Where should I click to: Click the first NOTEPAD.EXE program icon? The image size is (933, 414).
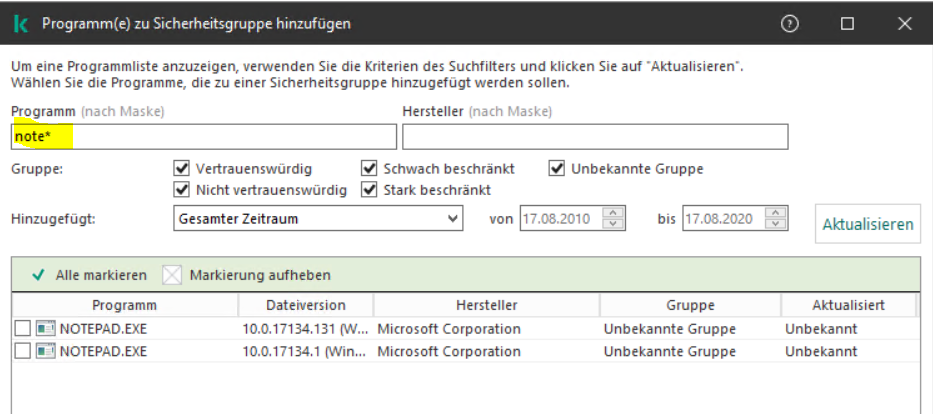[45, 329]
